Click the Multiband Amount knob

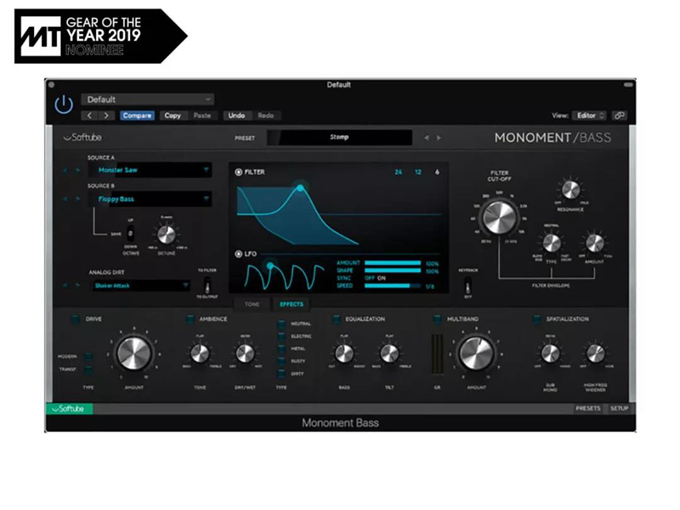[476, 353]
